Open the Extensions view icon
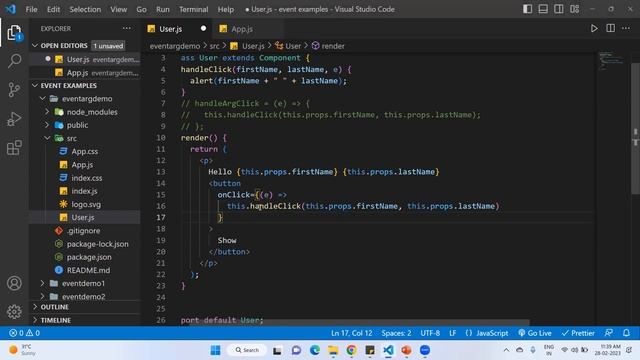This screenshot has width=640, height=360. click(x=14, y=147)
